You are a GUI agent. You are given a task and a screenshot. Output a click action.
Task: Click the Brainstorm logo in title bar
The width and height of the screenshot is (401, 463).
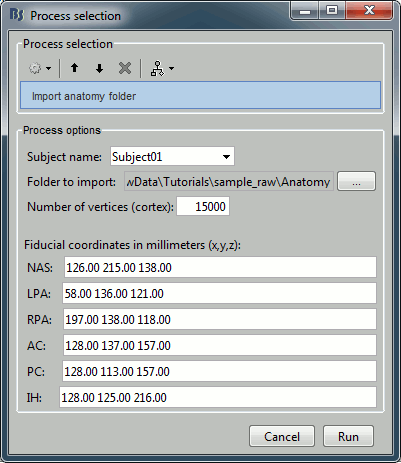point(17,15)
